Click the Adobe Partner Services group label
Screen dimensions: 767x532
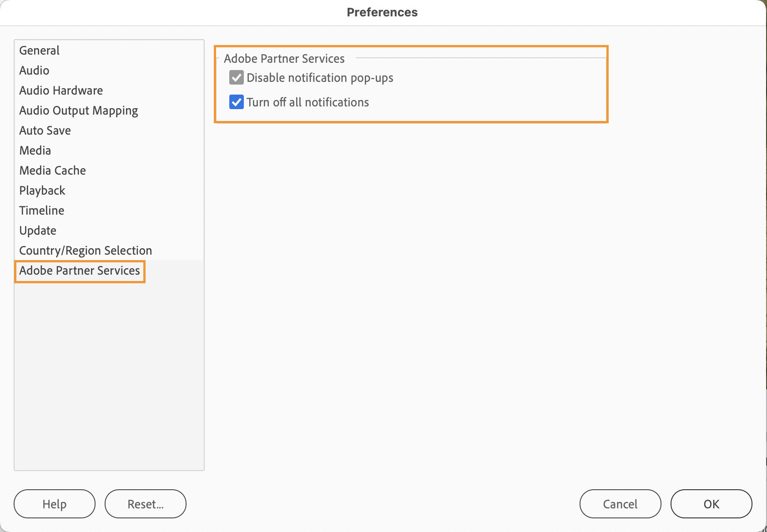point(284,59)
